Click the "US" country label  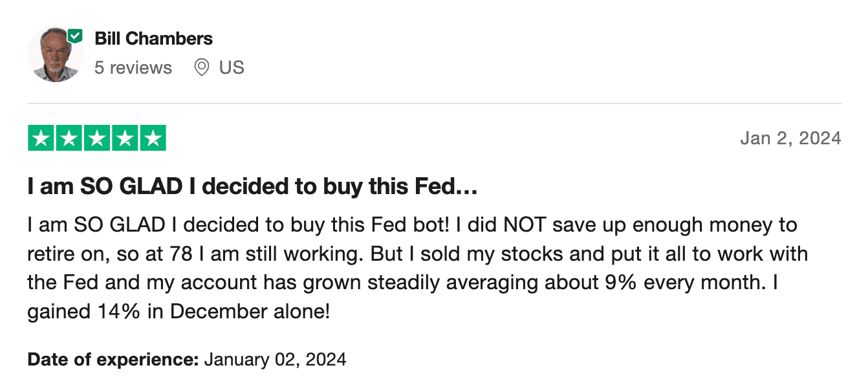click(232, 67)
